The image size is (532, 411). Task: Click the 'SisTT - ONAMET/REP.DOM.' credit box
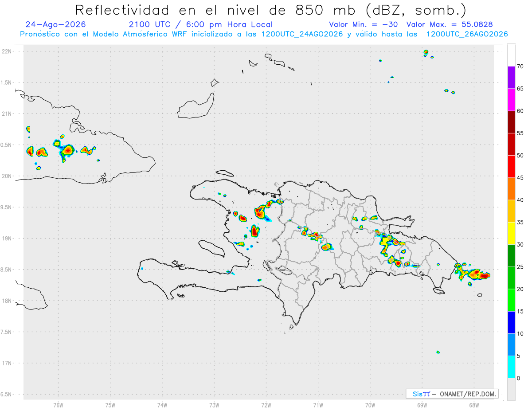point(452,394)
